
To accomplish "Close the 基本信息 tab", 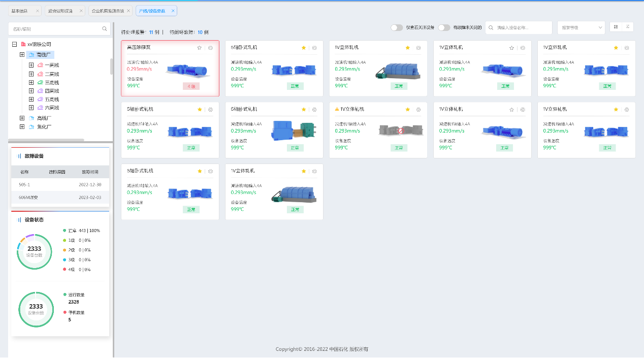I will pos(38,11).
